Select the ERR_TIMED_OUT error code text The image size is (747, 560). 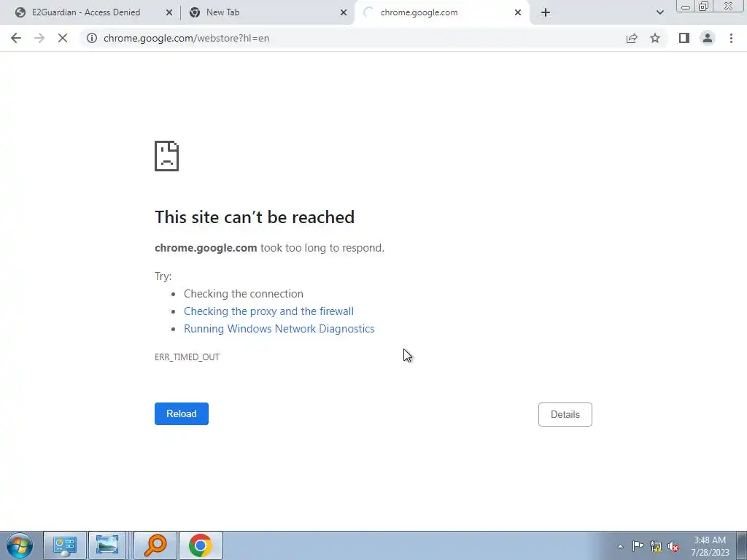click(187, 357)
